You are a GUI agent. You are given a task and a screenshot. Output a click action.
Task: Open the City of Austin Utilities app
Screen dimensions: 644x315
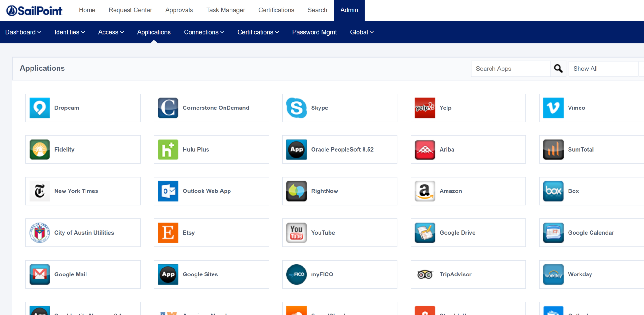(x=83, y=233)
